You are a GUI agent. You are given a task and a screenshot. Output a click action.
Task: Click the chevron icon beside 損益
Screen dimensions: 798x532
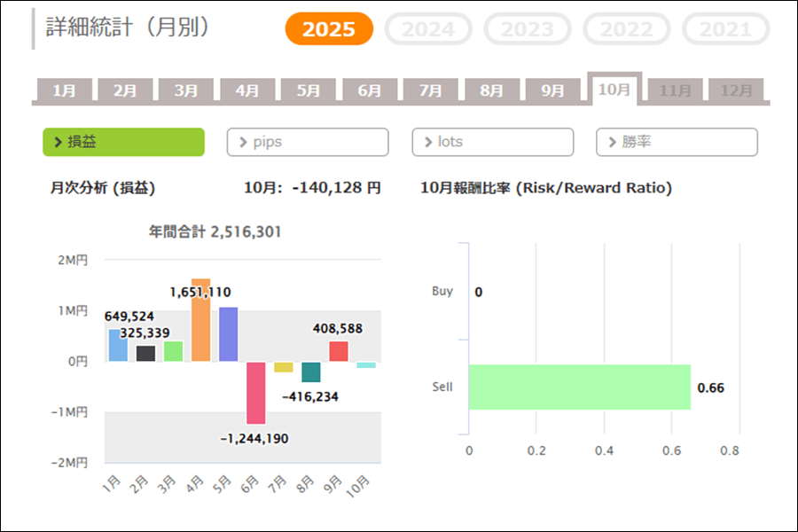[x=58, y=142]
